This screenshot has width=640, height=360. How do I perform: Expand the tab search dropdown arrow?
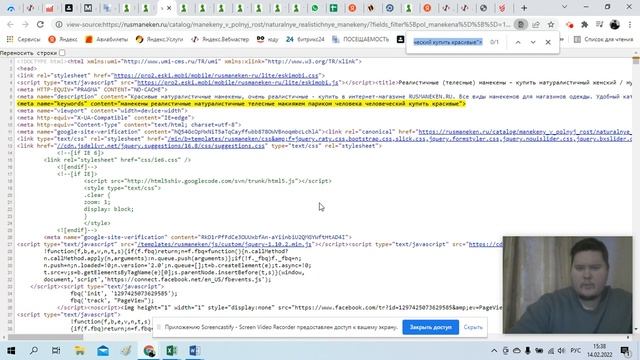pyautogui.click(x=564, y=7)
